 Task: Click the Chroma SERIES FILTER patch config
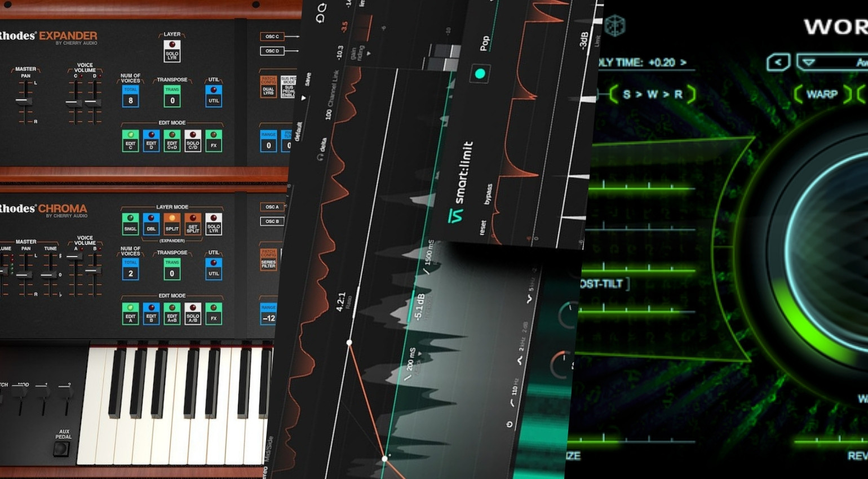[268, 259]
